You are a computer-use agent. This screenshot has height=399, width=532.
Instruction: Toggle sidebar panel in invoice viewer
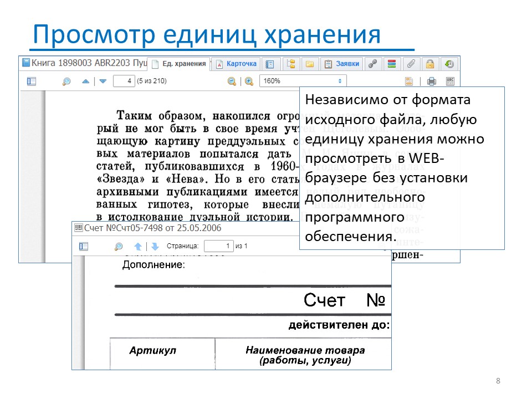[x=84, y=246]
